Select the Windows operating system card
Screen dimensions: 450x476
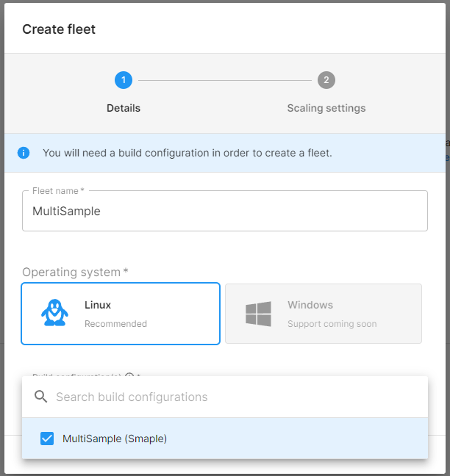(x=324, y=314)
